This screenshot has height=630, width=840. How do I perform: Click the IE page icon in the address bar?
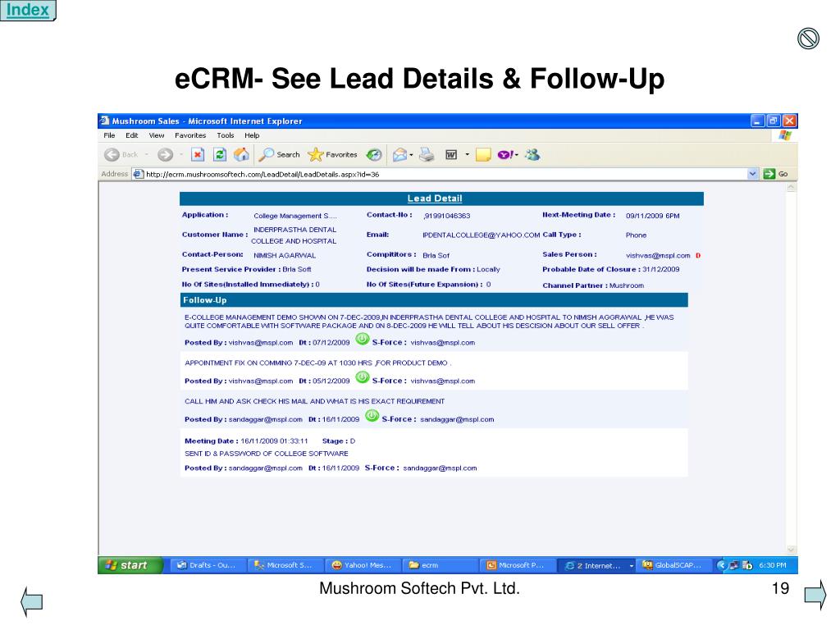click(x=138, y=174)
